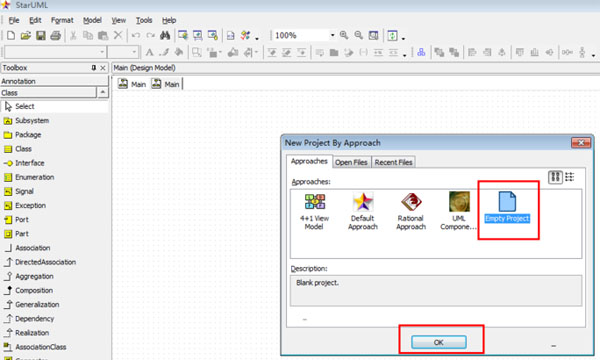Switch to the Open Files tab

tap(351, 162)
